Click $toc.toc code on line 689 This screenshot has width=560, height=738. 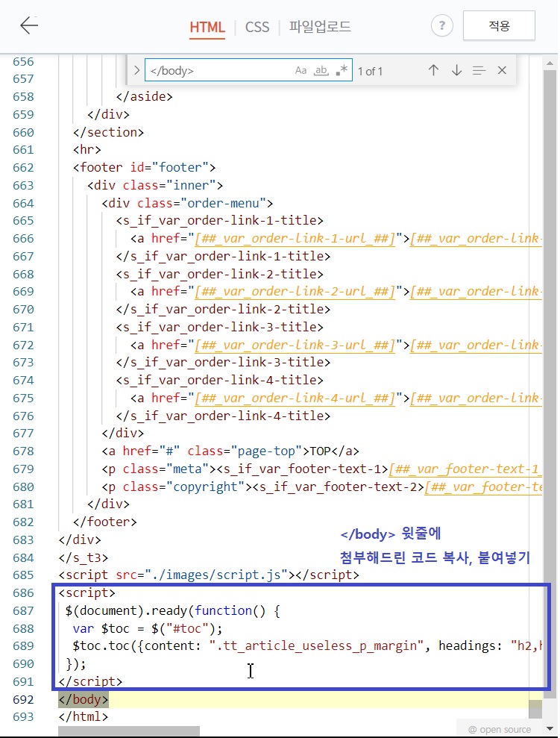(307, 646)
